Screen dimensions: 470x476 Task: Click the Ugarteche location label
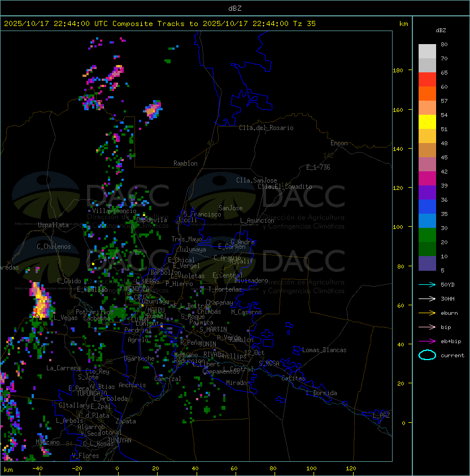point(140,358)
